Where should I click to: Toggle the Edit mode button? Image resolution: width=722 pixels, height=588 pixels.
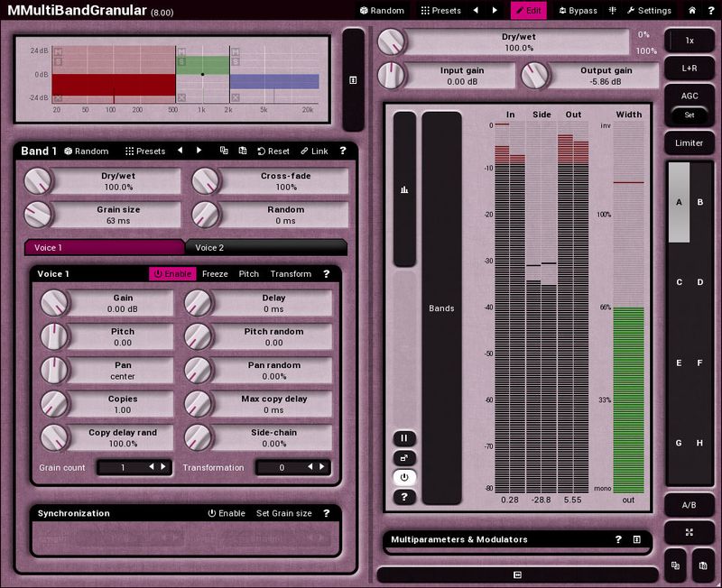tap(529, 10)
